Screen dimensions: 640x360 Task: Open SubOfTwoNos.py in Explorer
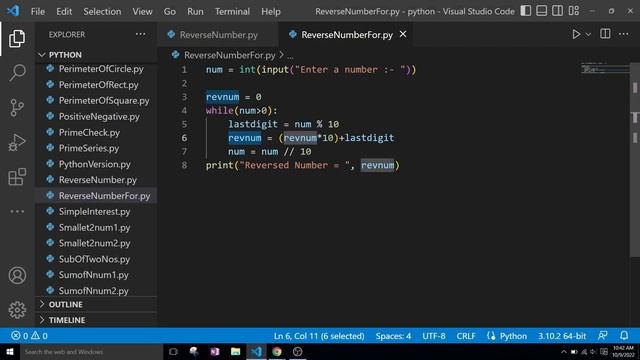point(96,259)
